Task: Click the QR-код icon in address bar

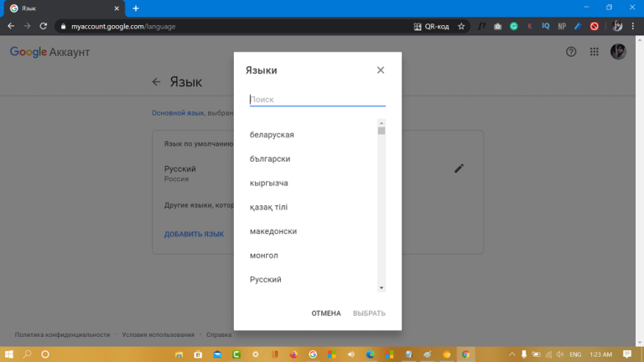Action: tap(419, 26)
